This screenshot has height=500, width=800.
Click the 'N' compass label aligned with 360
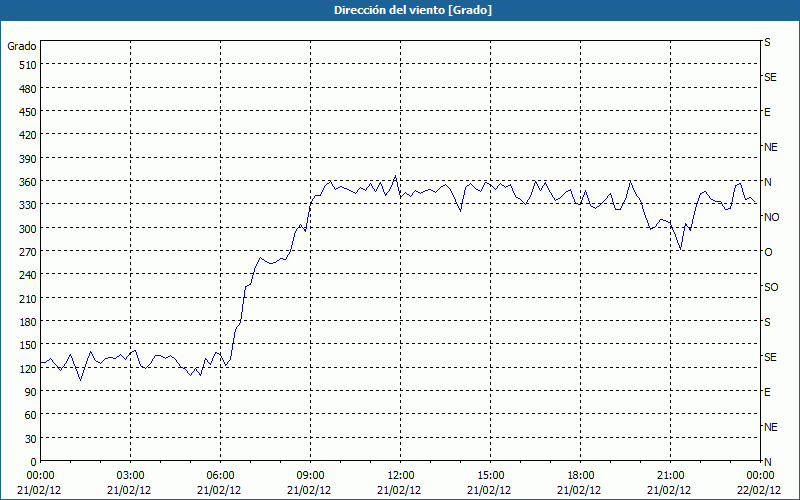(x=767, y=182)
